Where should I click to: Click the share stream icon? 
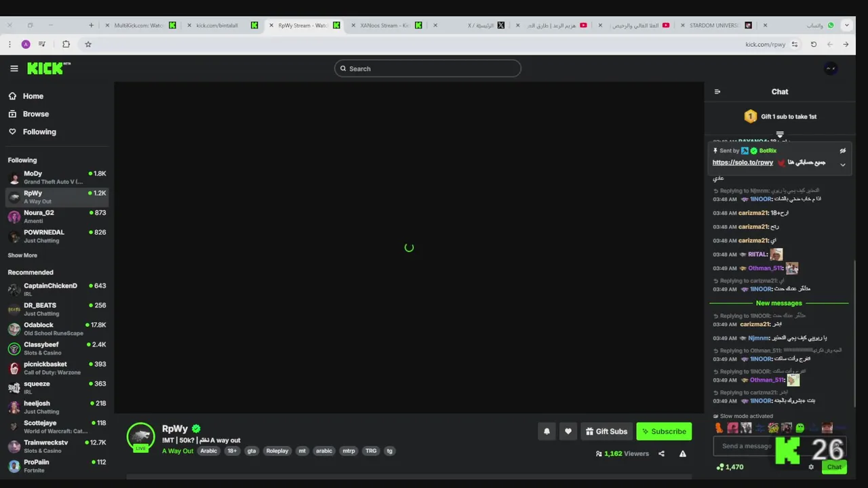pos(661,453)
